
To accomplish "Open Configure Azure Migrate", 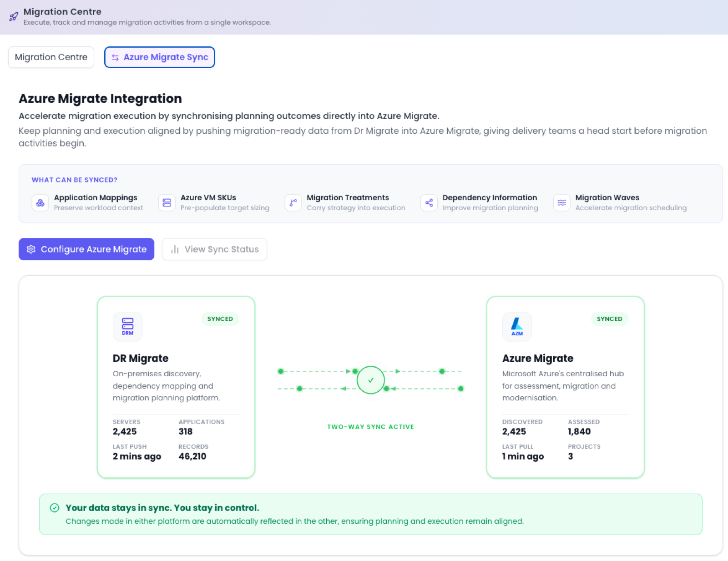I will point(86,249).
